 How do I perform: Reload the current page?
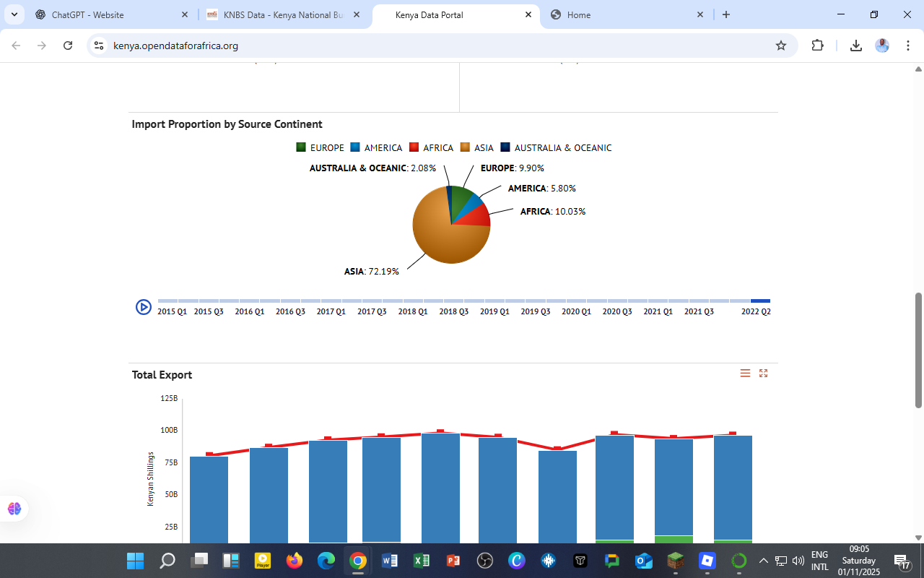pyautogui.click(x=67, y=45)
